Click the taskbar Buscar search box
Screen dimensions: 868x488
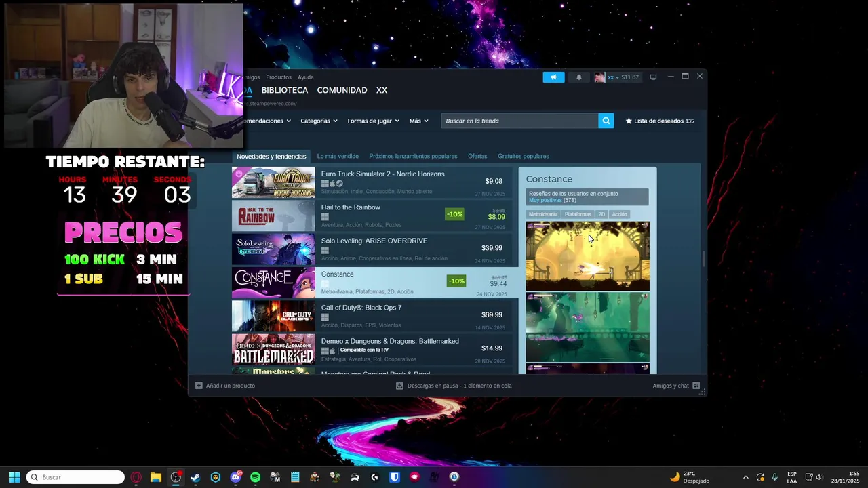pos(75,477)
